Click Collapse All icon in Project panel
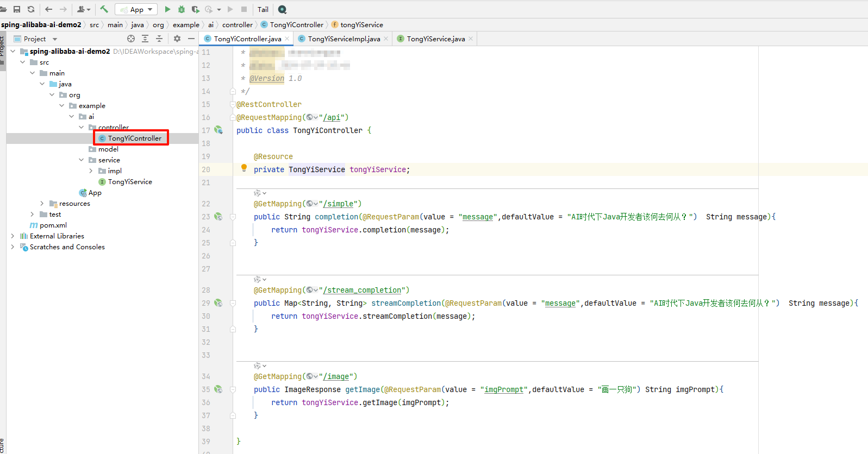The height and width of the screenshot is (454, 868). [159, 39]
